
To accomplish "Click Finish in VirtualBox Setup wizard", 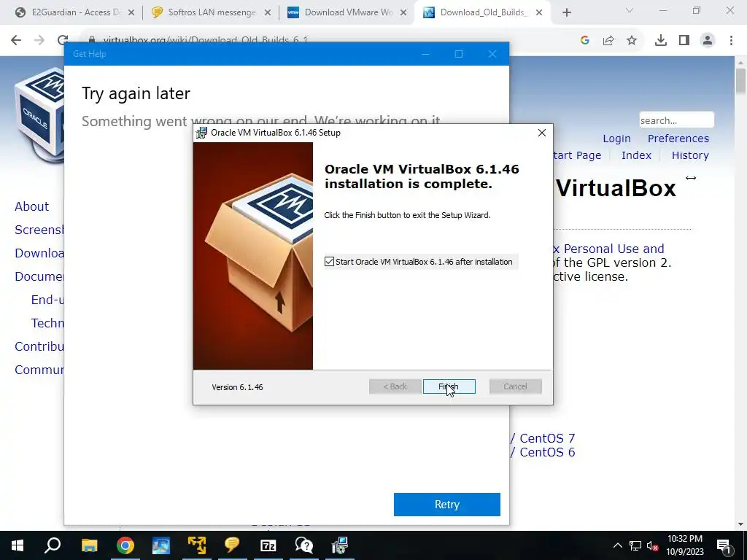I will click(449, 386).
